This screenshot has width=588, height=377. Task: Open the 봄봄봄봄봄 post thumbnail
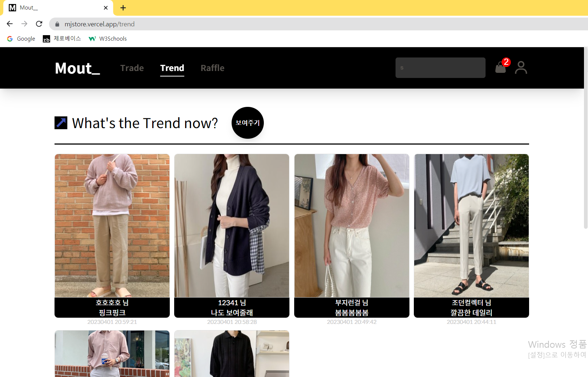pos(352,225)
